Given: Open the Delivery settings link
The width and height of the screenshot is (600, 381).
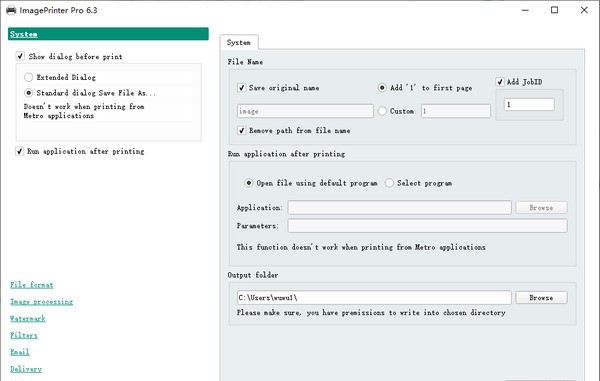Looking at the screenshot, I should coord(26,369).
